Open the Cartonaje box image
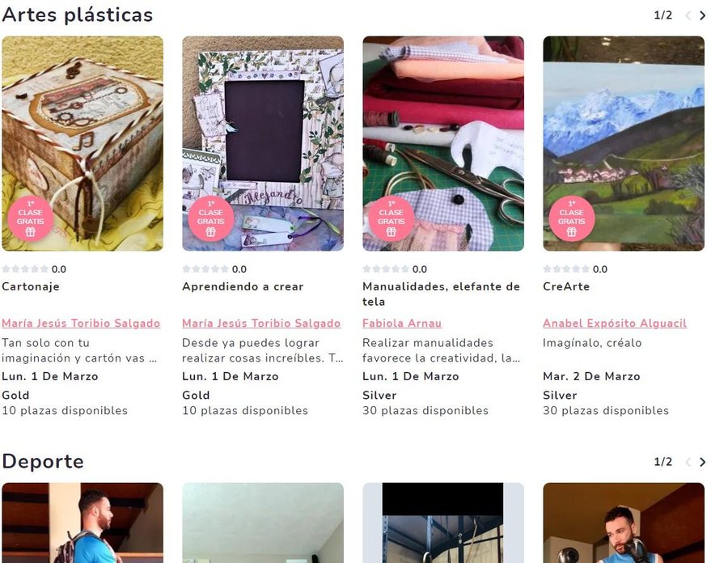Image resolution: width=728 pixels, height=563 pixels. (x=83, y=143)
